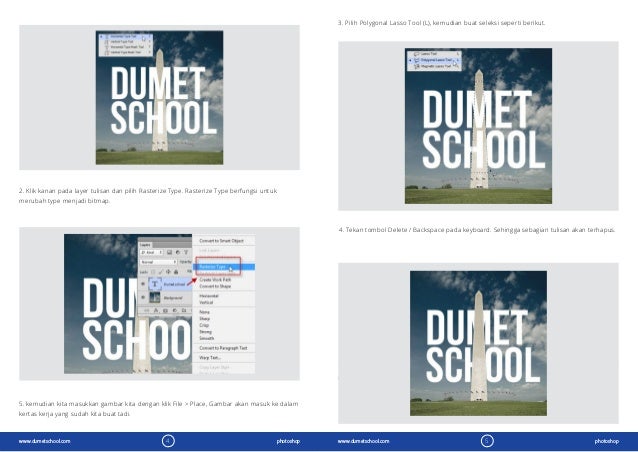Click the Polygonal Lasso Tool icon
Viewport: 638px width, 452px height.
point(417,60)
